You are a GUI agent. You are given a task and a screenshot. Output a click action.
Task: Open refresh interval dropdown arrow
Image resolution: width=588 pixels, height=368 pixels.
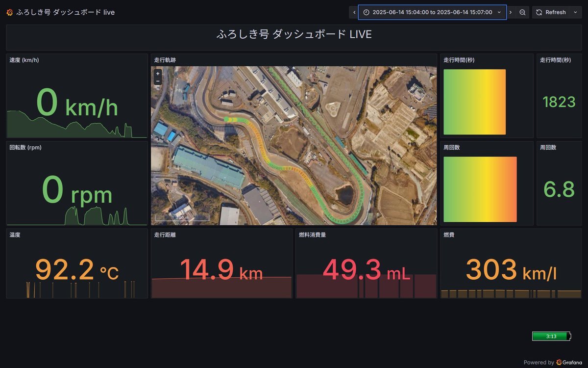click(575, 12)
